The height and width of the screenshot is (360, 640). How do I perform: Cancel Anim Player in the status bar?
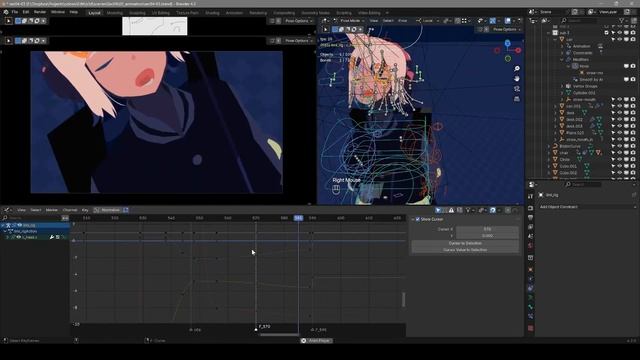tap(303, 340)
